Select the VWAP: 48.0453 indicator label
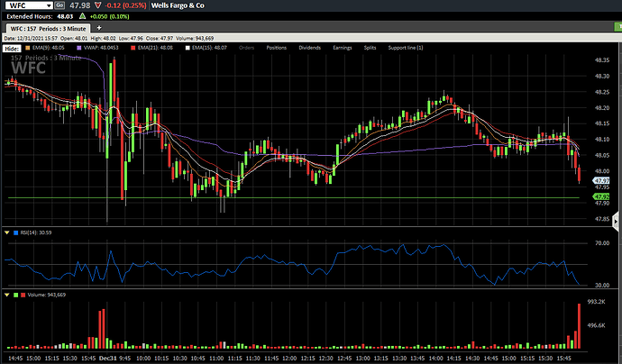The height and width of the screenshot is (364, 622). (101, 48)
